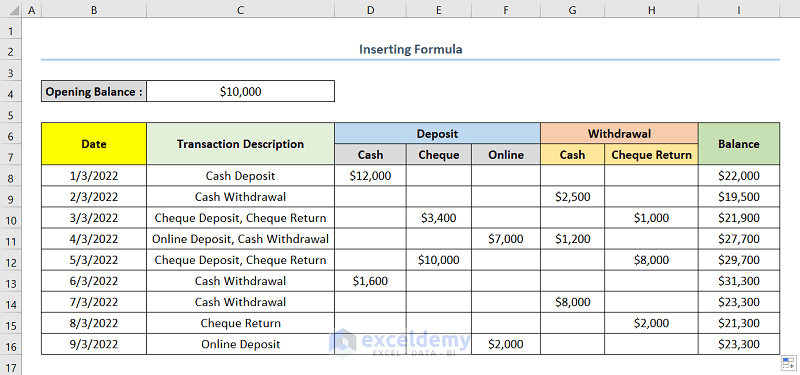Click the $1,000 cheque return cell
The height and width of the screenshot is (375, 800).
(x=652, y=218)
